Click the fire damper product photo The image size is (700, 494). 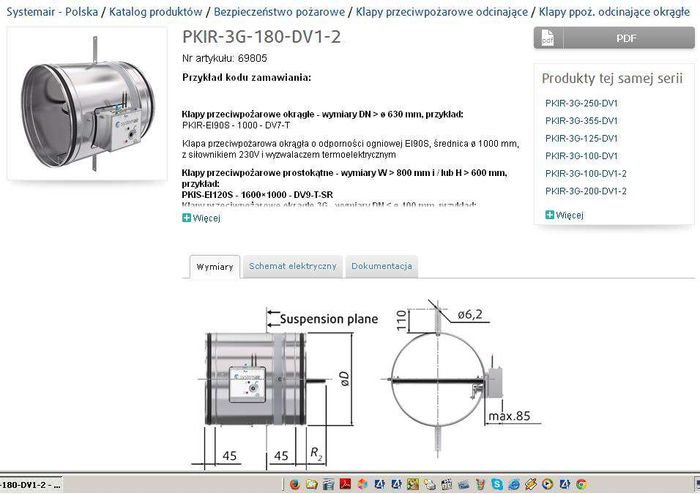tap(88, 104)
